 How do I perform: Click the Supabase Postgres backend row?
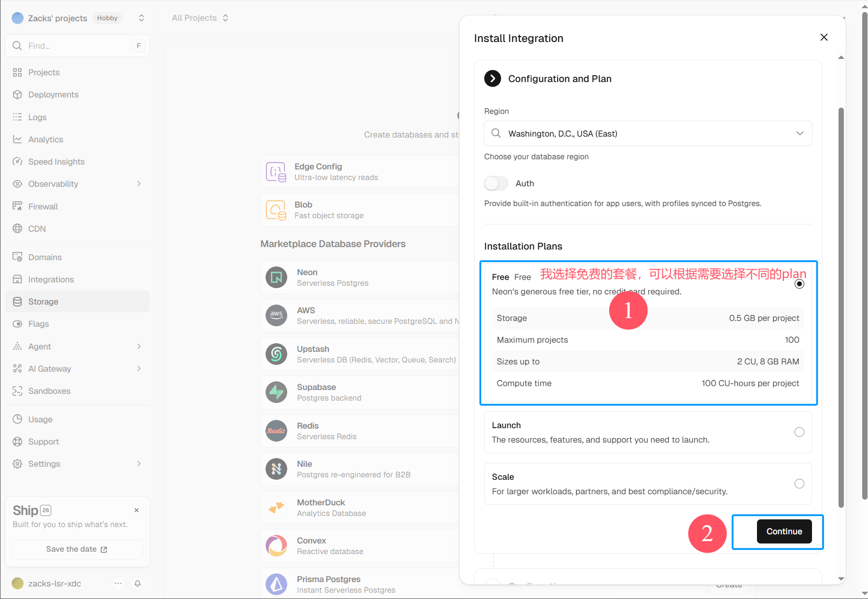360,392
